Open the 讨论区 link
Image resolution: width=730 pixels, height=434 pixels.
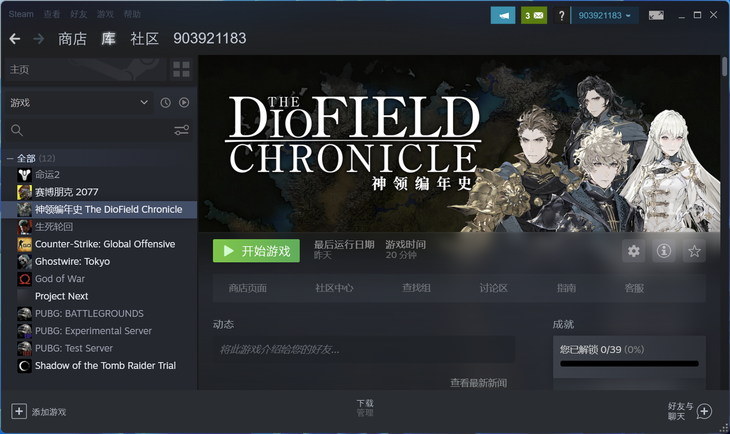click(x=493, y=288)
